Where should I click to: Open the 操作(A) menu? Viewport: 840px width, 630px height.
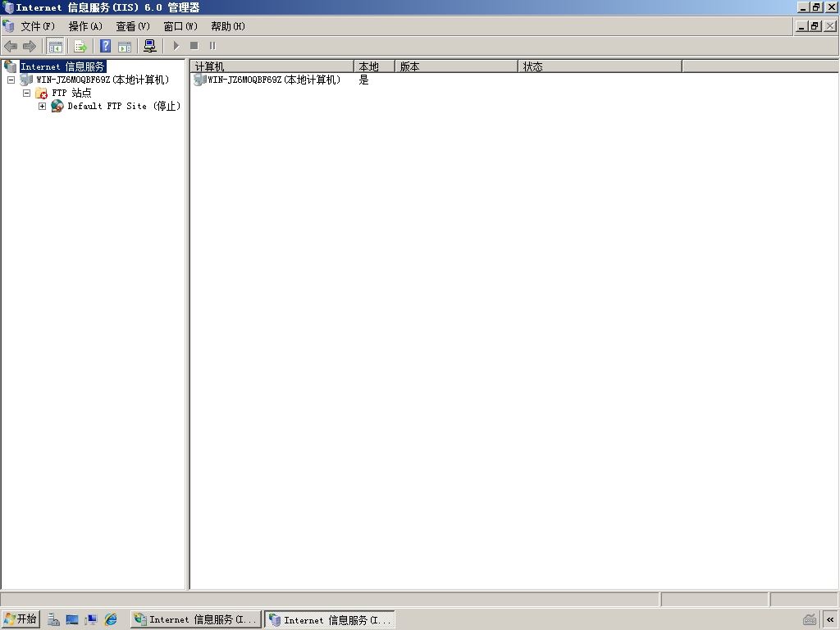pyautogui.click(x=85, y=26)
